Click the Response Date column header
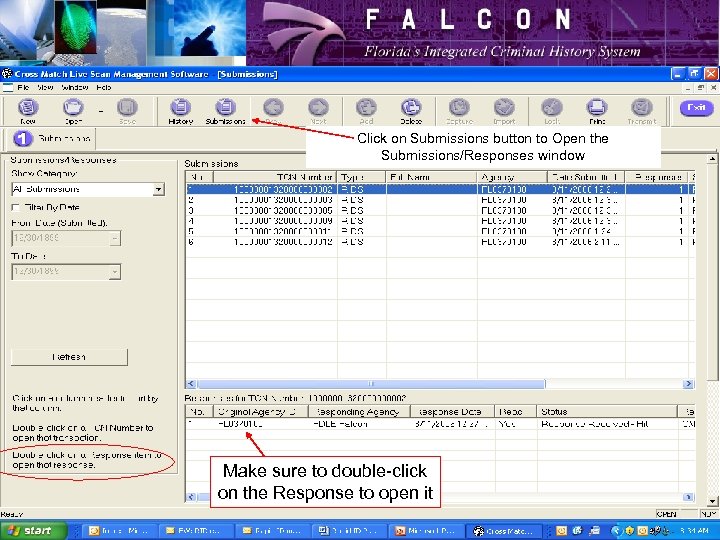720x540 pixels. pos(452,412)
